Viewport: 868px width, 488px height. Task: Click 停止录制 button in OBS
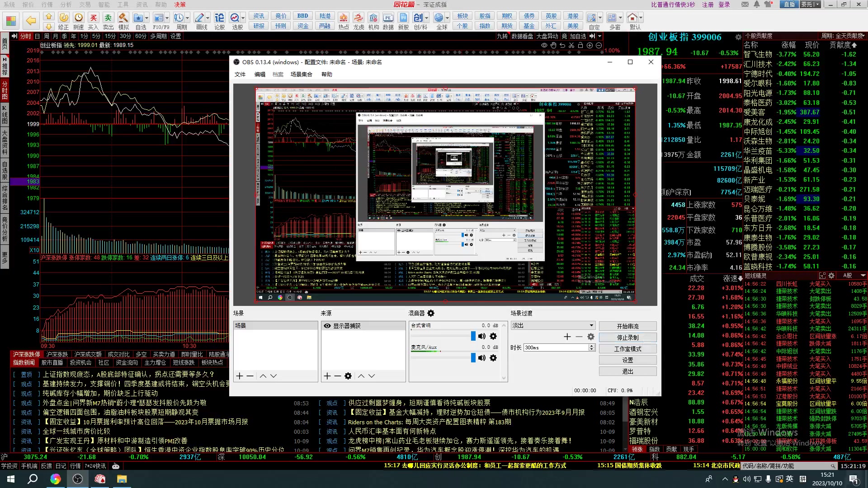628,338
